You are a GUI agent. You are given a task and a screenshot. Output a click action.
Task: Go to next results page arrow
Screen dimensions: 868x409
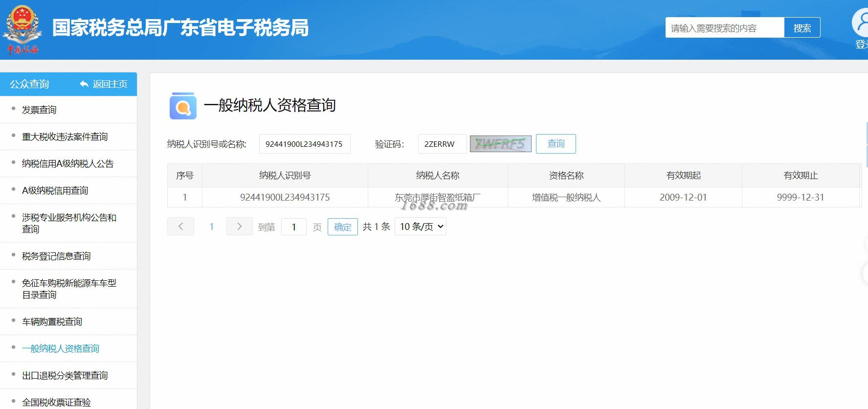tap(239, 226)
